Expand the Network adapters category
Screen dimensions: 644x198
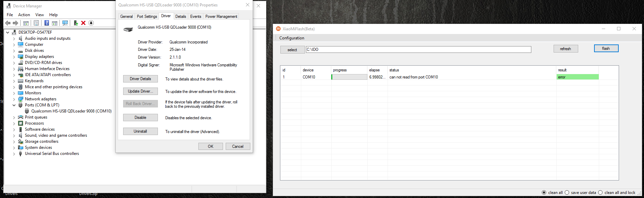pyautogui.click(x=14, y=99)
